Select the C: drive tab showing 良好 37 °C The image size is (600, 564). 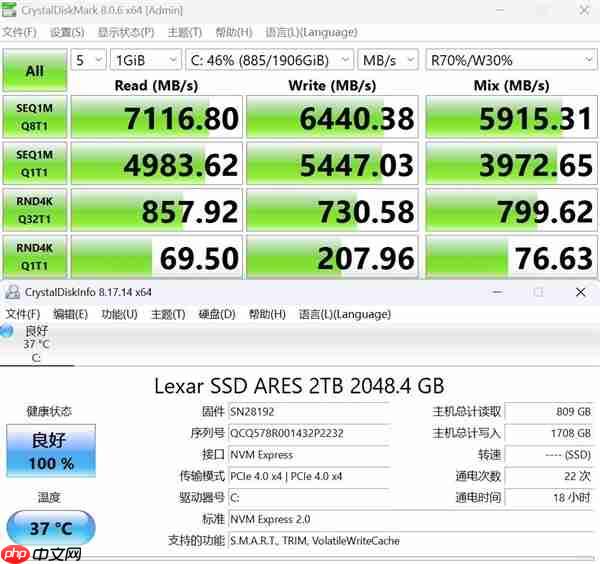(36, 344)
